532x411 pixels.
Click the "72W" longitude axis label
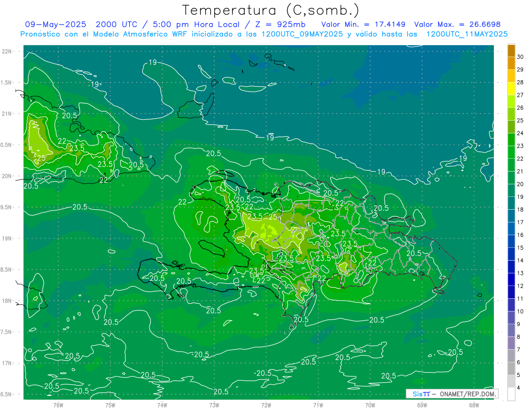click(x=266, y=405)
